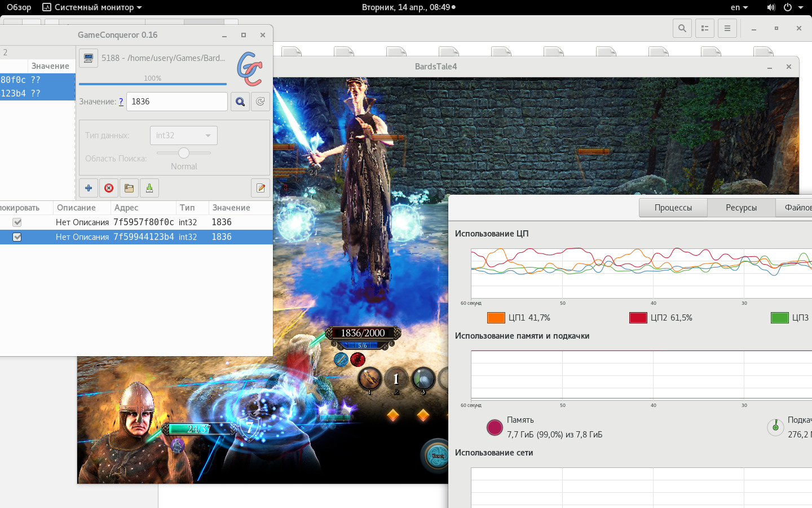Click the end turn round teal button
This screenshot has width=812, height=508.
tap(436, 455)
